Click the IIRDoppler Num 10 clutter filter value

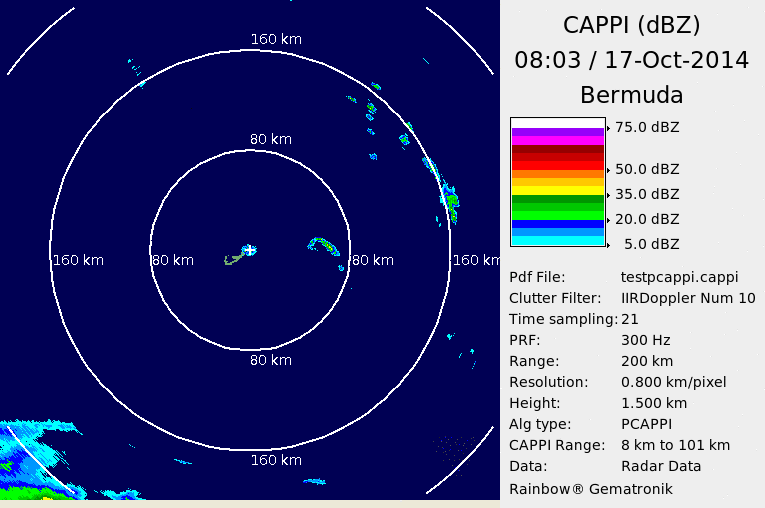(x=688, y=298)
